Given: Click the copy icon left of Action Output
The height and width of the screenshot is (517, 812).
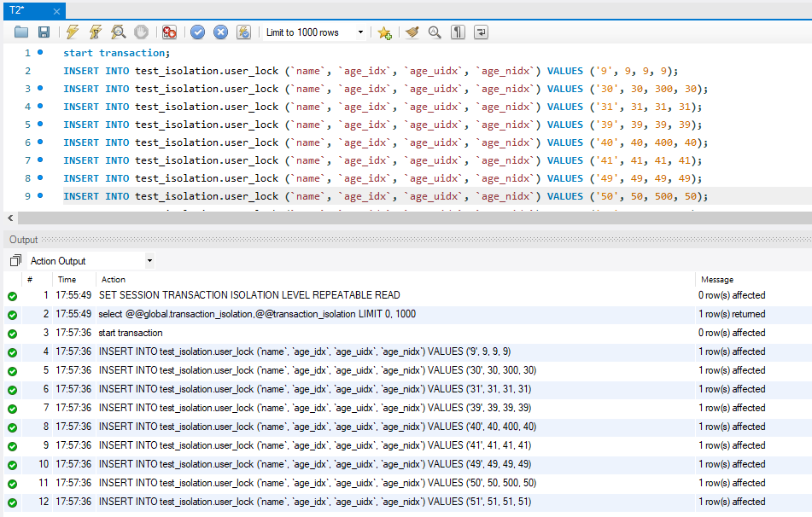Looking at the screenshot, I should 15,260.
